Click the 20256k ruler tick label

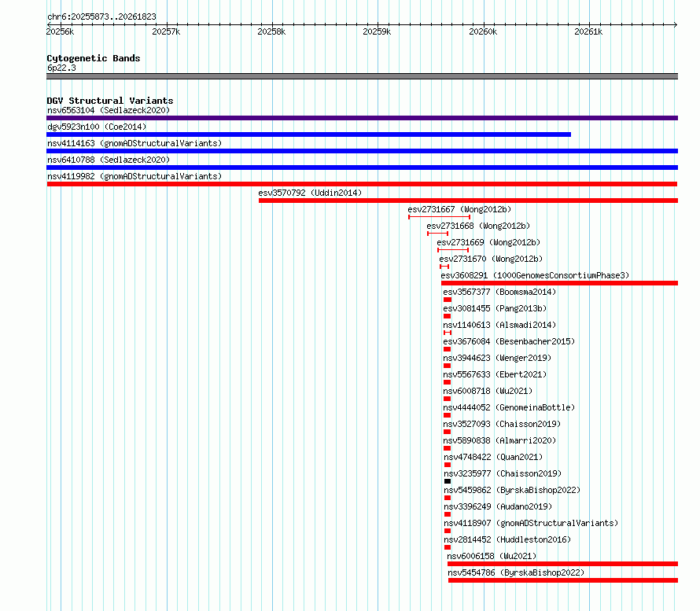61,31
